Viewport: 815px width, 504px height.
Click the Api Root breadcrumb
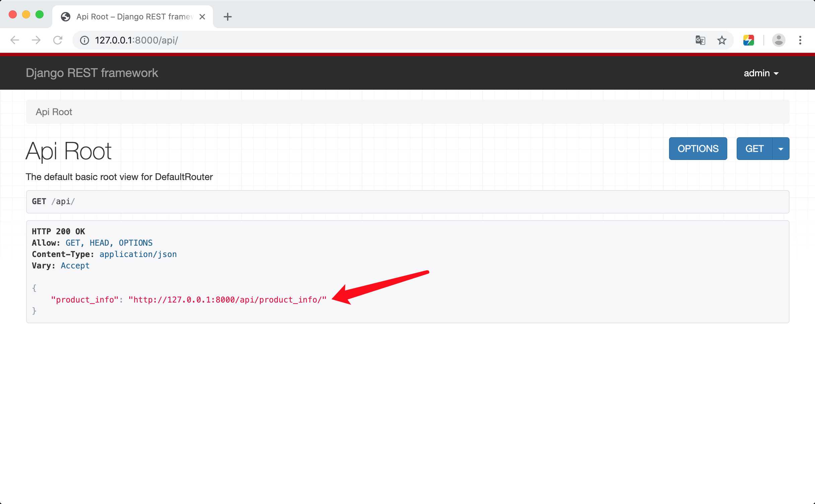tap(54, 112)
